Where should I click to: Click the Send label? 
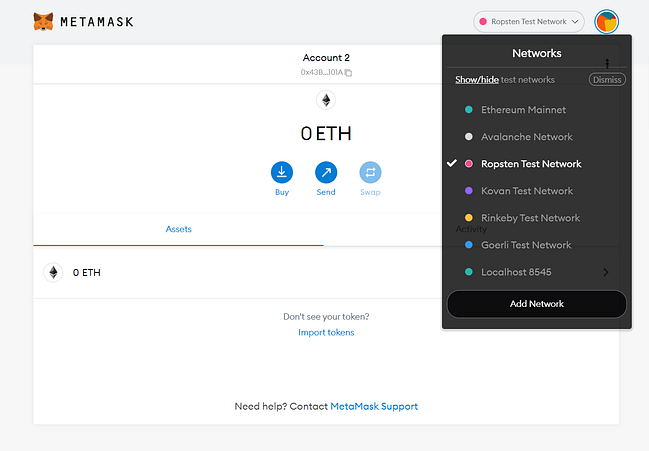click(x=326, y=192)
